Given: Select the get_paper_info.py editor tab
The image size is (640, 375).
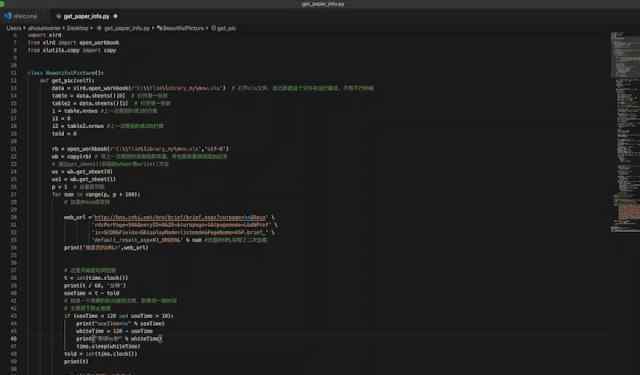Looking at the screenshot, I should coord(86,16).
